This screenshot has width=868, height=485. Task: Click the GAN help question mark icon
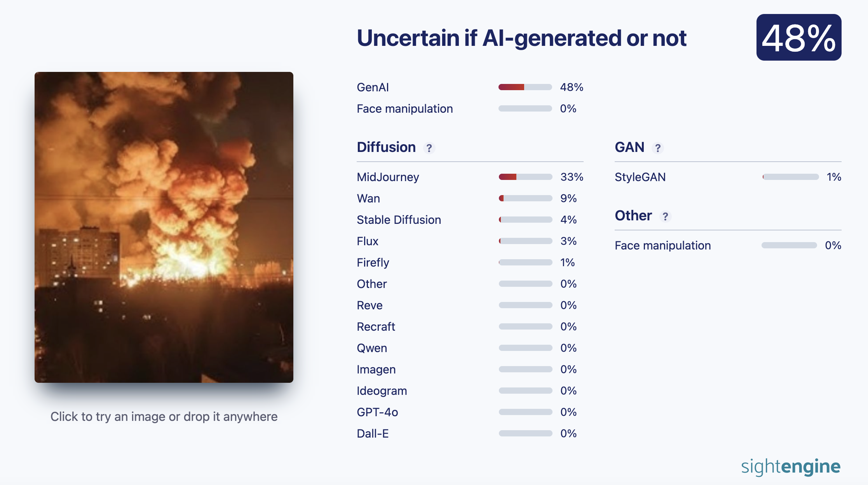[x=657, y=148]
